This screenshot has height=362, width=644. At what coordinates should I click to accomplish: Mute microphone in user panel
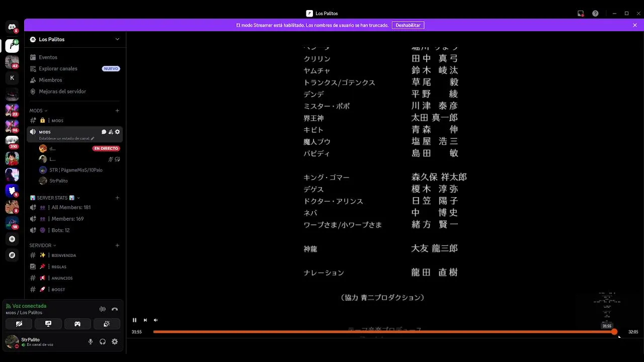91,342
